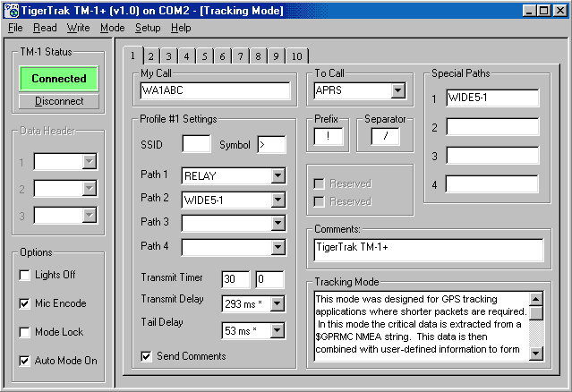This screenshot has width=572, height=392.
Task: Close the TigerTrak window
Action: 560,11
